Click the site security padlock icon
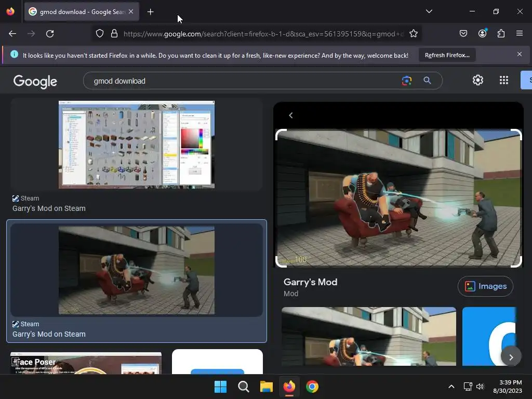This screenshot has height=399, width=532. click(114, 34)
